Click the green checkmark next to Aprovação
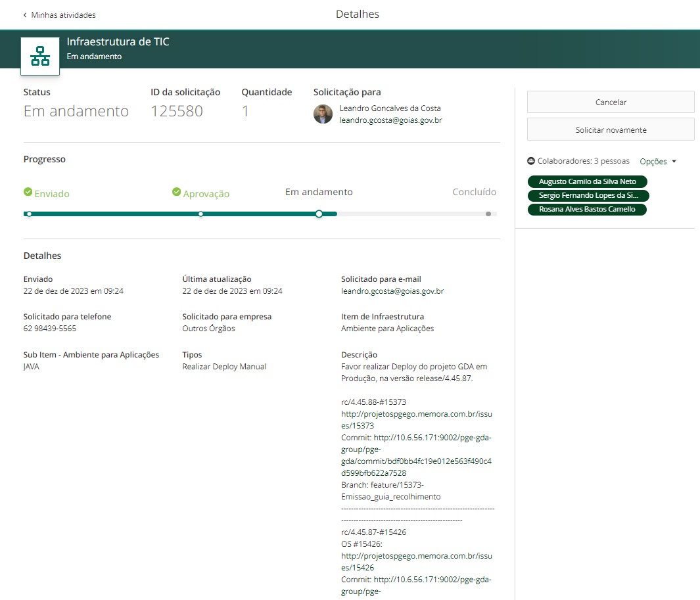Viewport: 700px width, 600px height. coord(176,192)
